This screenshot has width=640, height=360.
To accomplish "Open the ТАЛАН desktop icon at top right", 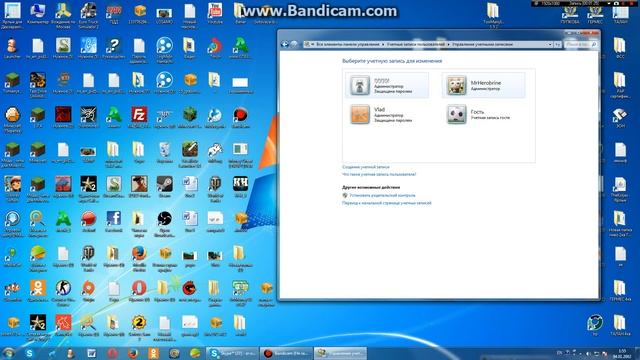I will point(620,14).
